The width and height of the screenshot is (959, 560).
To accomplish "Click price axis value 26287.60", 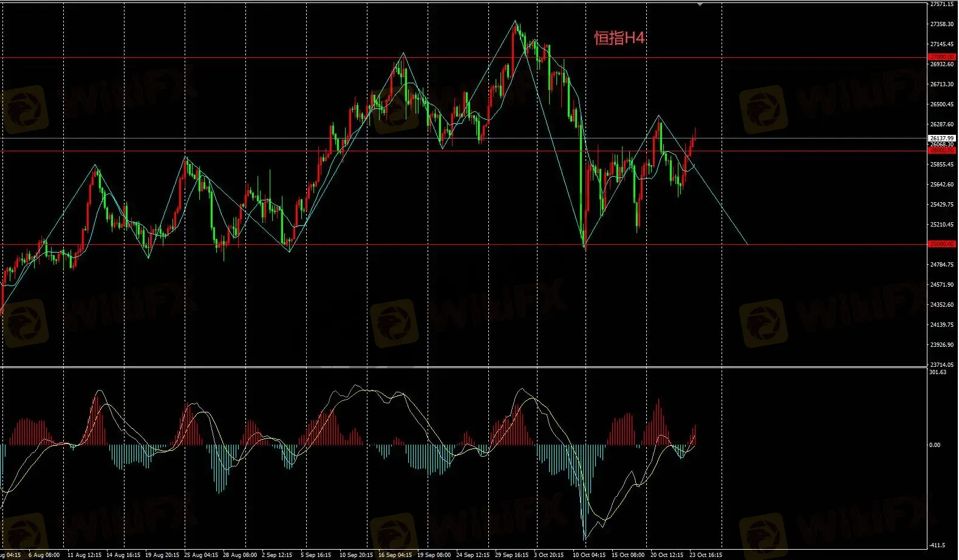I will tap(942, 125).
